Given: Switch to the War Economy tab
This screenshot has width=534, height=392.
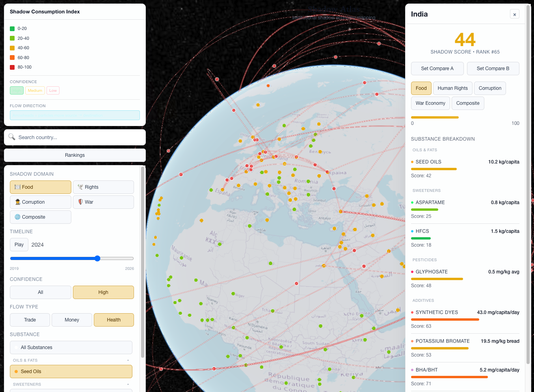Looking at the screenshot, I should (430, 103).
